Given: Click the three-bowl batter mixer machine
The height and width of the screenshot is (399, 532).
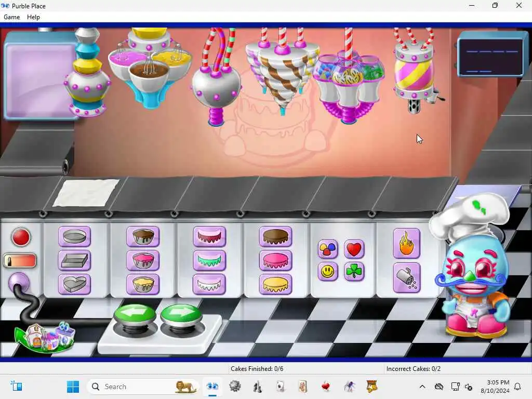Looking at the screenshot, I should pos(150,67).
